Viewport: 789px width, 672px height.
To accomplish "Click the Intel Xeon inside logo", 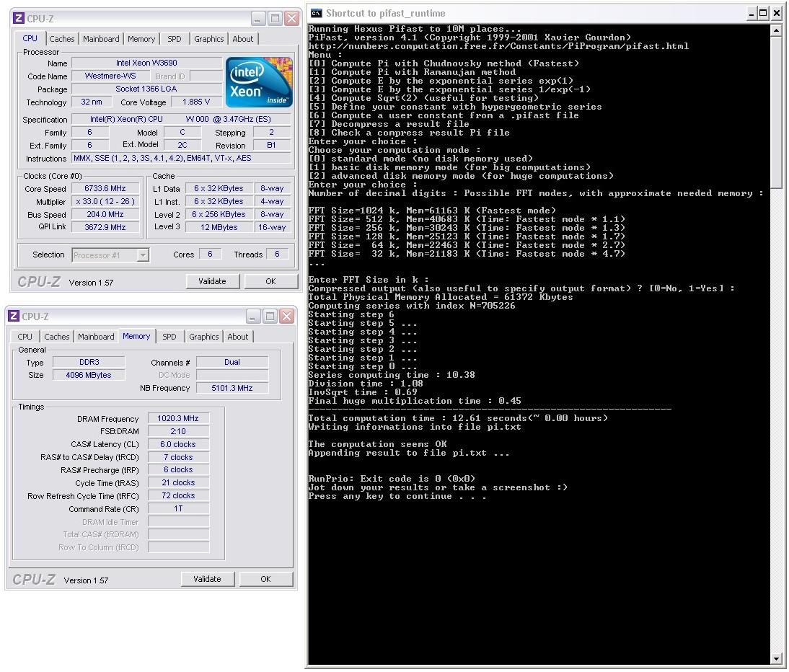I will click(259, 82).
